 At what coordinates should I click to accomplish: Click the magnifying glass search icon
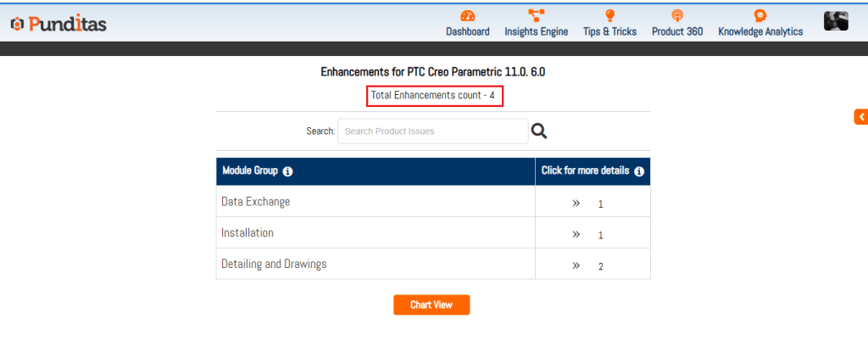(539, 131)
